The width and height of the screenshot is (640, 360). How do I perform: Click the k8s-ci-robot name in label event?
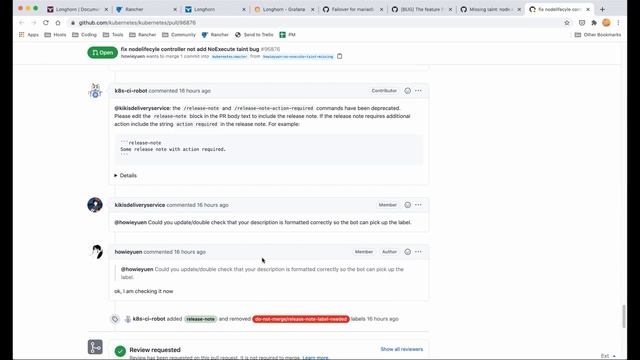149,319
